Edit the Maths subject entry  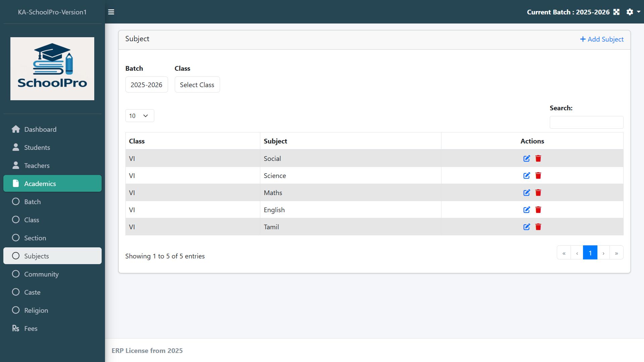point(527,193)
